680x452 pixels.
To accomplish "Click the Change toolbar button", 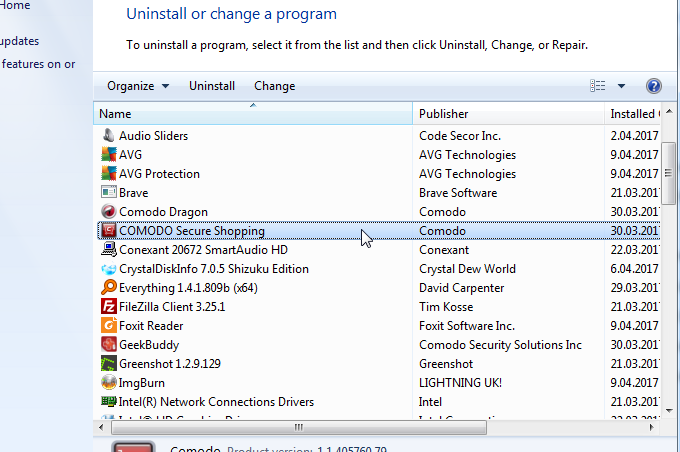I will click(x=274, y=86).
